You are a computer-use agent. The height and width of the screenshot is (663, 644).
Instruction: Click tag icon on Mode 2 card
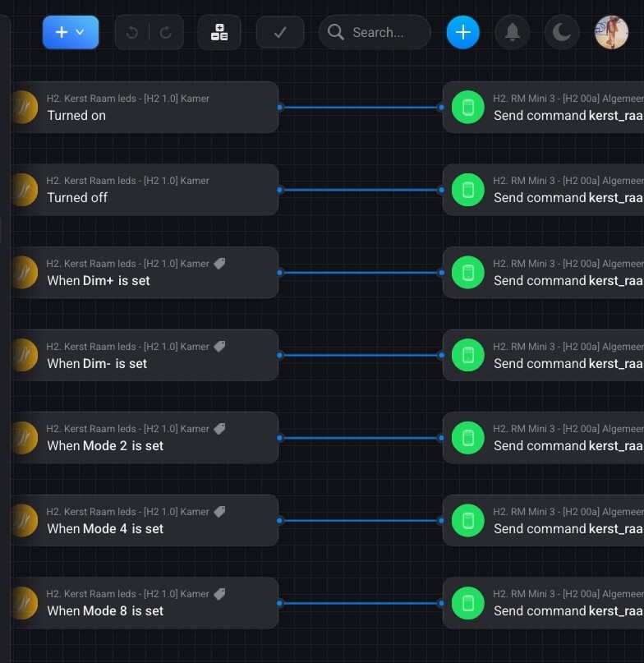(219, 429)
